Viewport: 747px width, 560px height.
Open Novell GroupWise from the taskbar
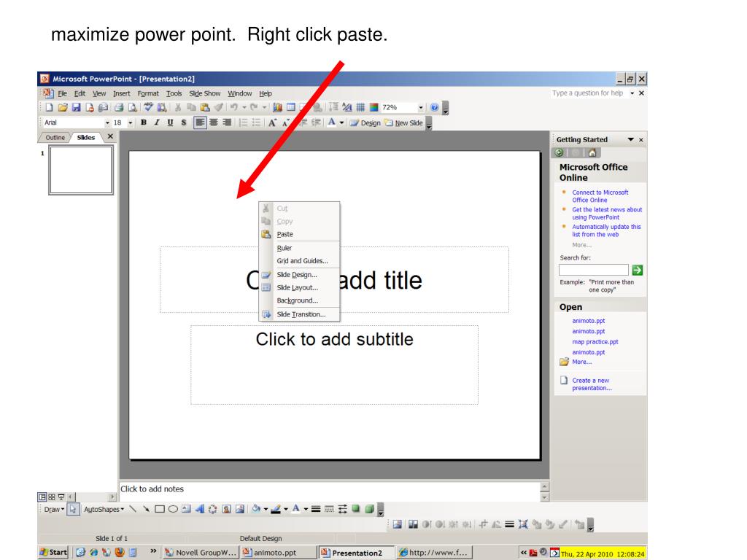[201, 553]
